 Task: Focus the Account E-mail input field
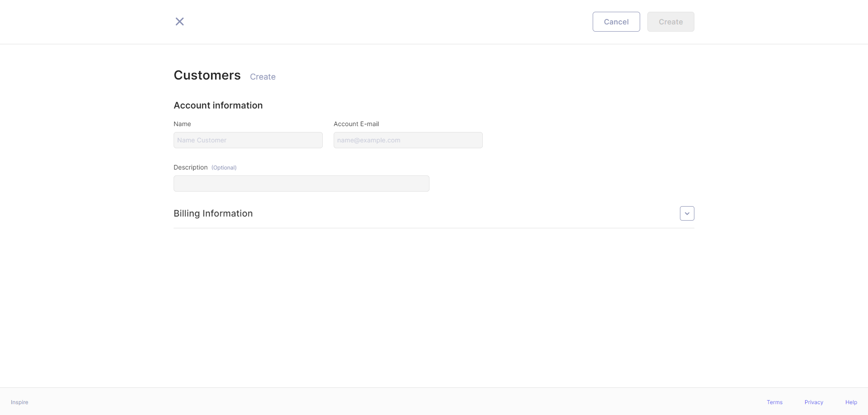pyautogui.click(x=408, y=140)
